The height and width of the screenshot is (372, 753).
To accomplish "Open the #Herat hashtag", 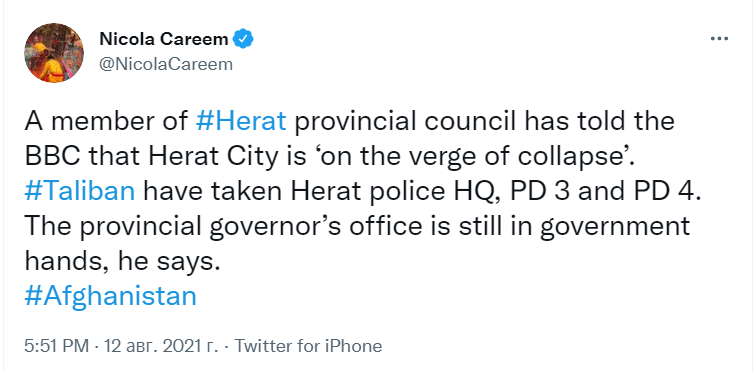I will click(x=242, y=121).
